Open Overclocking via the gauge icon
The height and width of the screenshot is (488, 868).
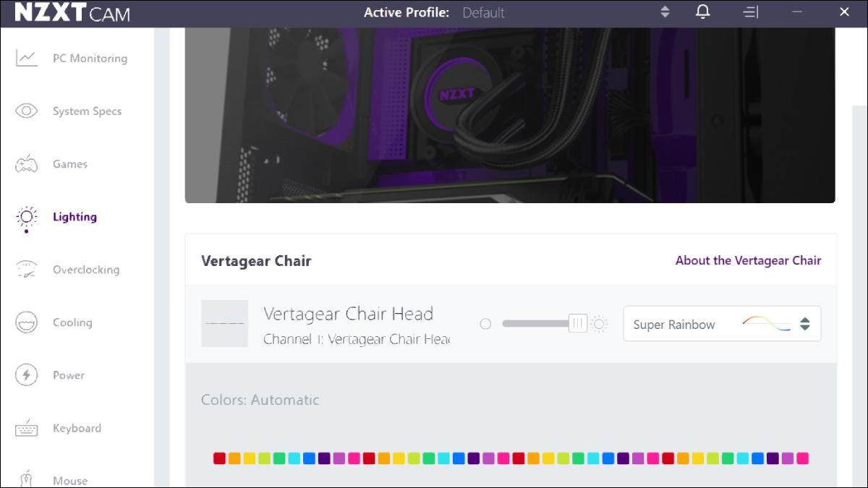pos(27,270)
